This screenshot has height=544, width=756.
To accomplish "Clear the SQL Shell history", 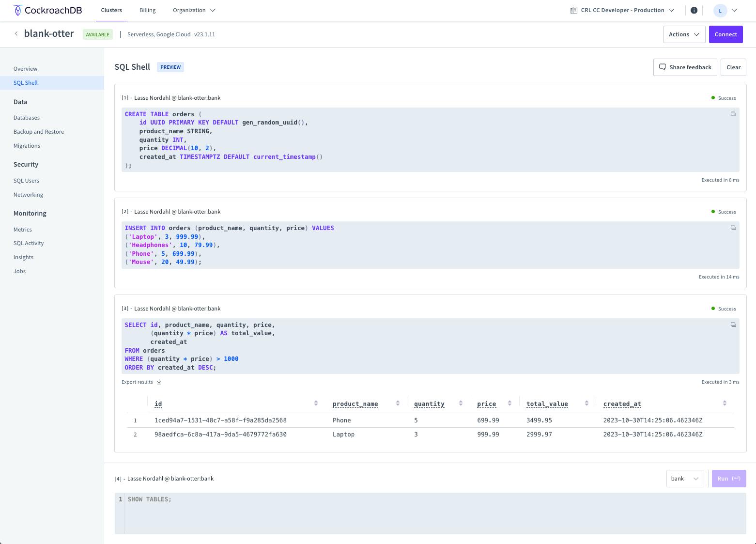I will point(733,67).
